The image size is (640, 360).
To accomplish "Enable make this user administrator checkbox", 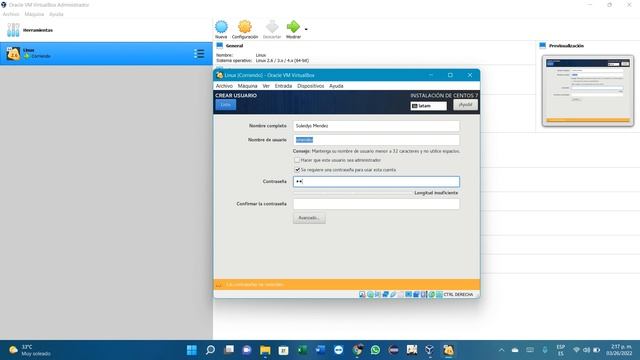I will pyautogui.click(x=297, y=160).
